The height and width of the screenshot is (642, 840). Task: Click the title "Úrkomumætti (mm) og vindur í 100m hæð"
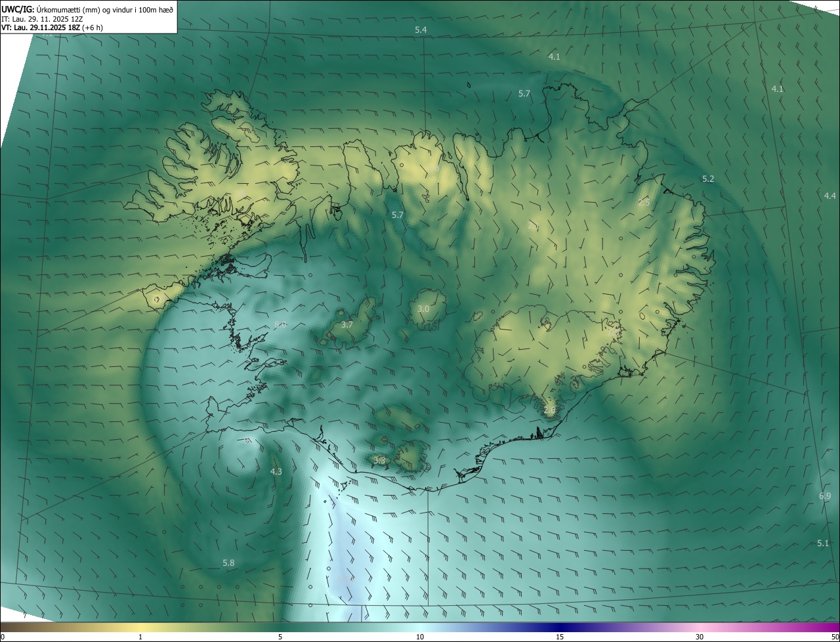pyautogui.click(x=106, y=9)
